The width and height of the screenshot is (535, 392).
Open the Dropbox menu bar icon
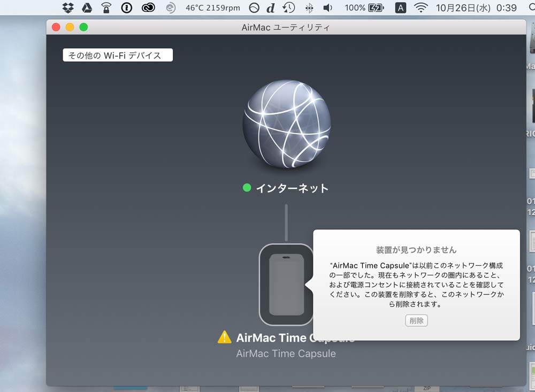pos(68,7)
